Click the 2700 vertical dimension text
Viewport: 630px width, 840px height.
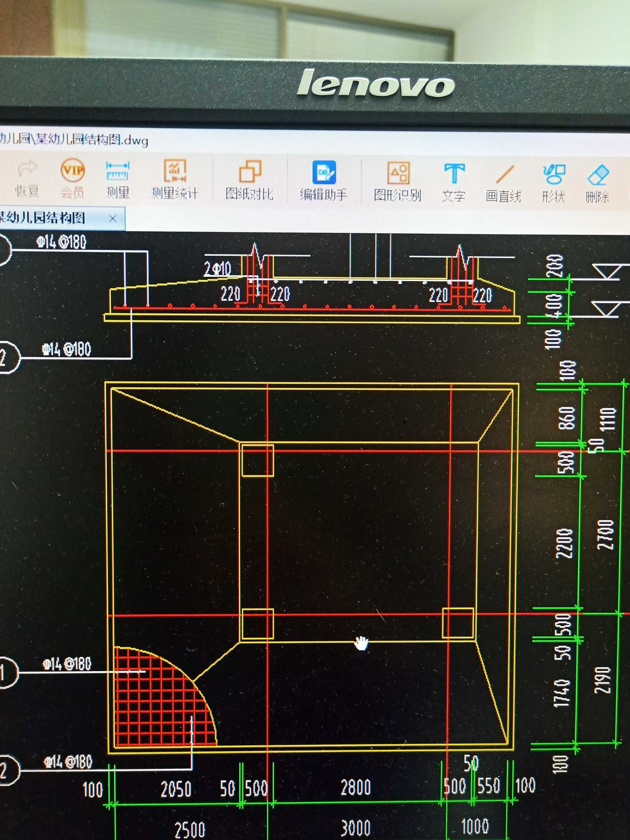pyautogui.click(x=605, y=535)
